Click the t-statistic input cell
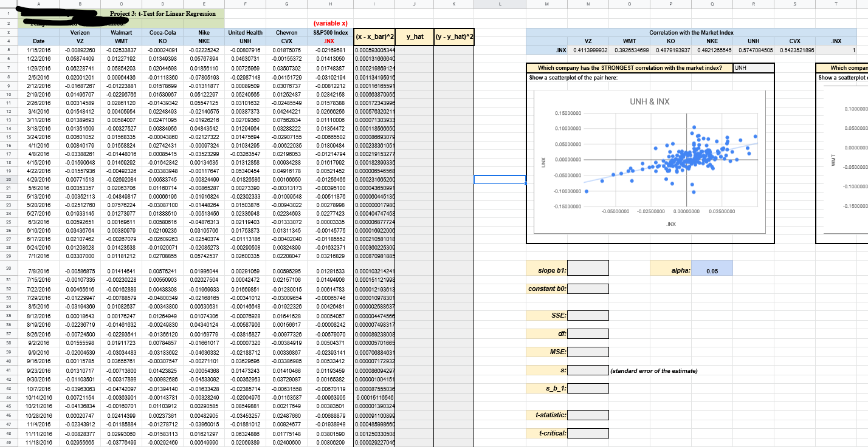Screen dimensions: 868x447 tap(588, 415)
